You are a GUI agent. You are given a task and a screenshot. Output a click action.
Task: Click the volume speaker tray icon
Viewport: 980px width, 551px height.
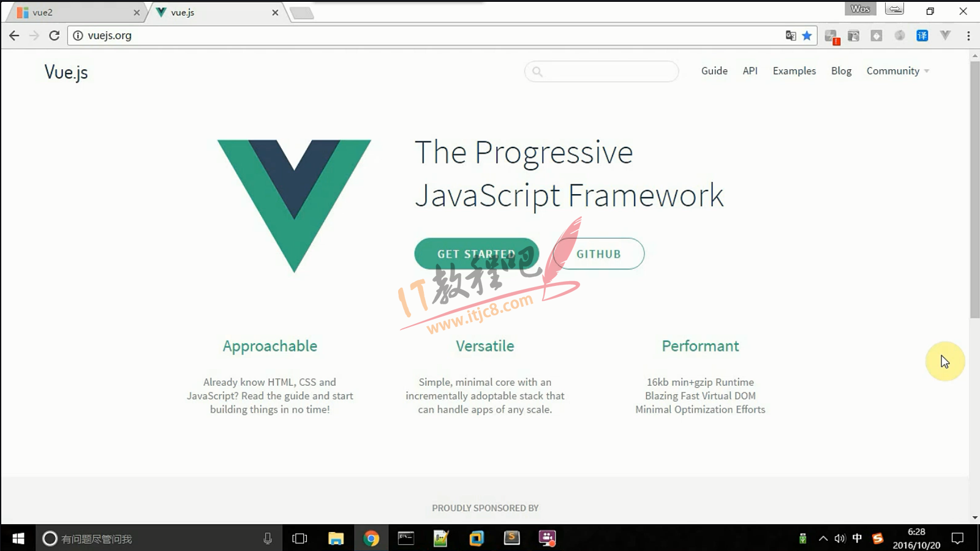point(840,538)
